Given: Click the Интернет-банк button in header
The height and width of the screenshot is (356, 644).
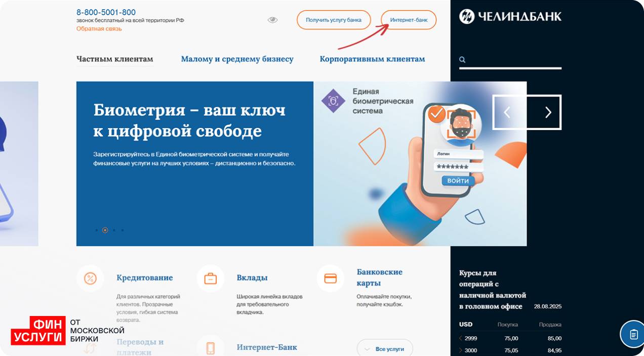Looking at the screenshot, I should click(409, 20).
